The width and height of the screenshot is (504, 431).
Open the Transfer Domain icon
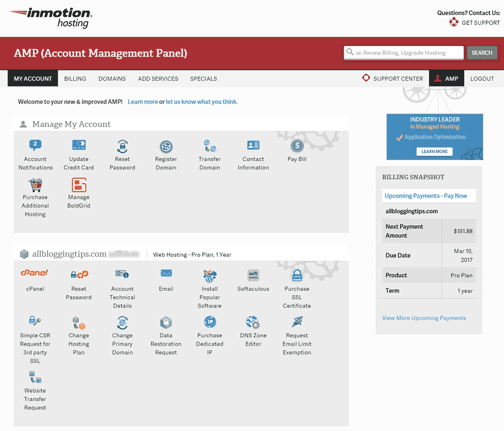tap(209, 146)
